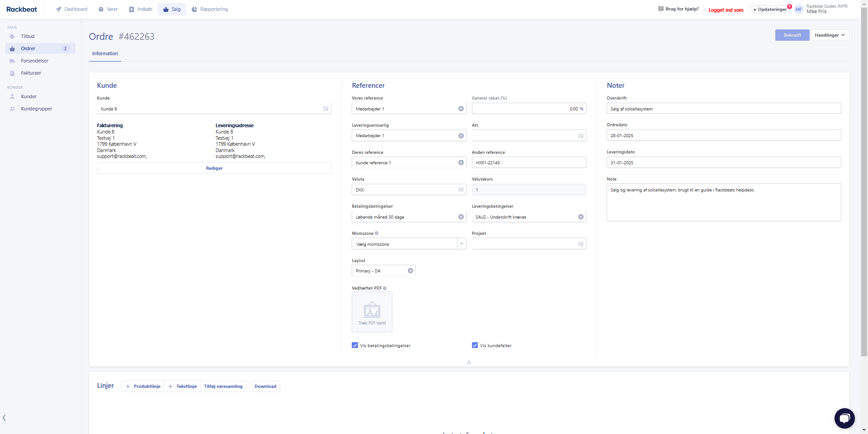Click the Momszone help question mark icon
Screen dimensions: 868x434
pyautogui.click(x=377, y=234)
